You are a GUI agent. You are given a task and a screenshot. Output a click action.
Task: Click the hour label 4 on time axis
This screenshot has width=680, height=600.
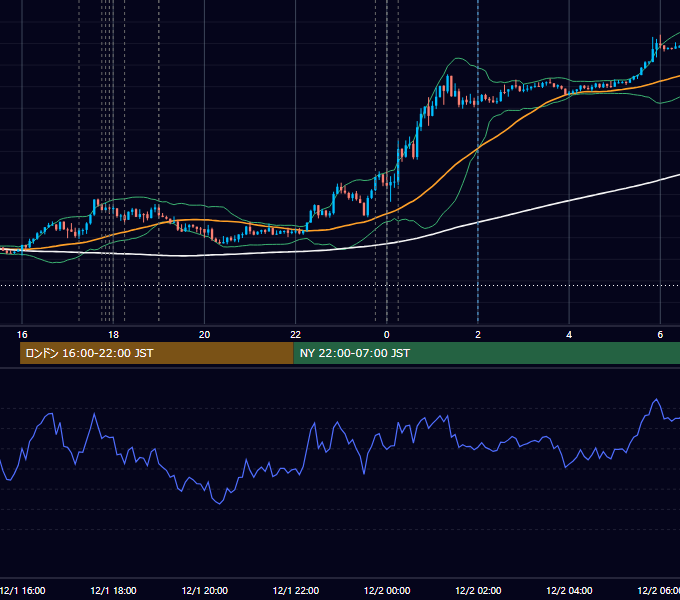[x=569, y=335]
